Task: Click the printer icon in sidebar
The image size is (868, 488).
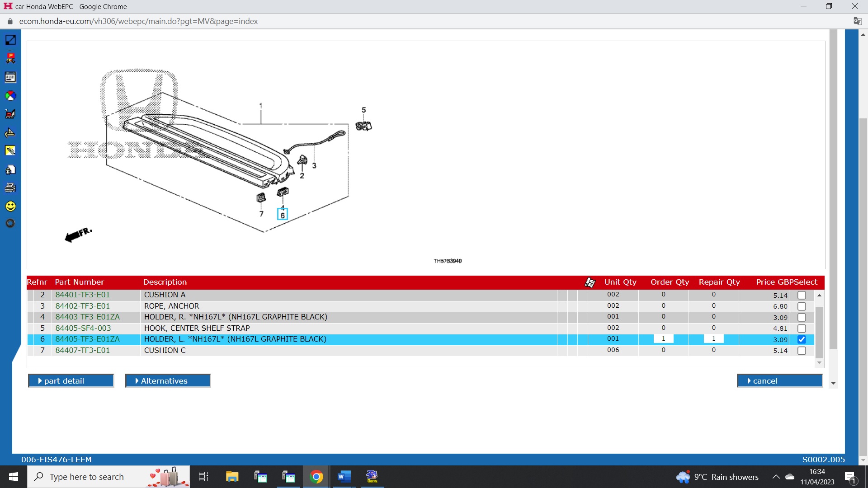Action: (10, 188)
